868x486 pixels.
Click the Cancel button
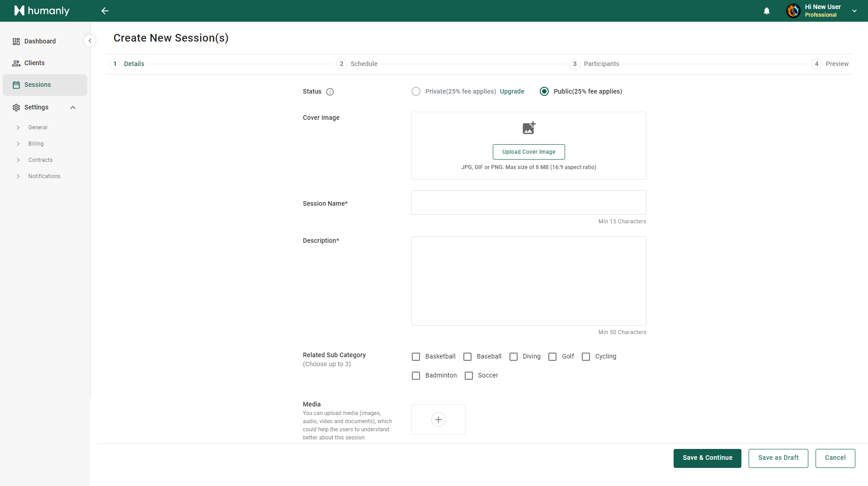click(835, 458)
